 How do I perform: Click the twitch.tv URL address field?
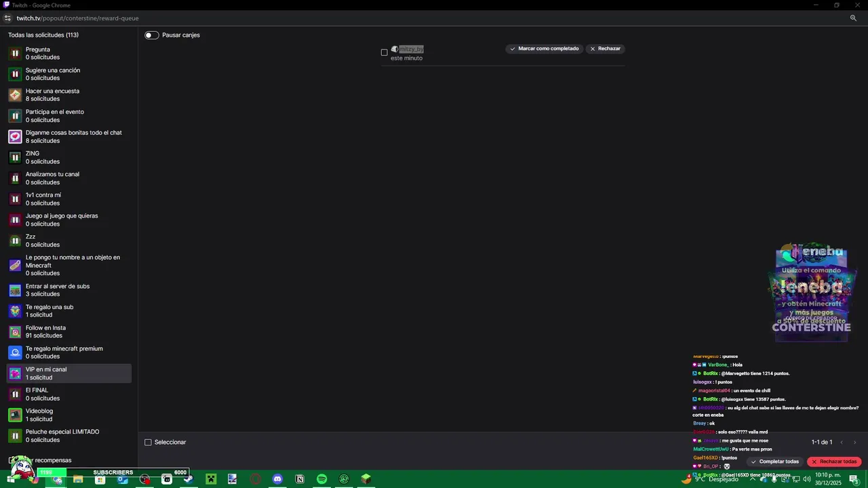coord(77,18)
